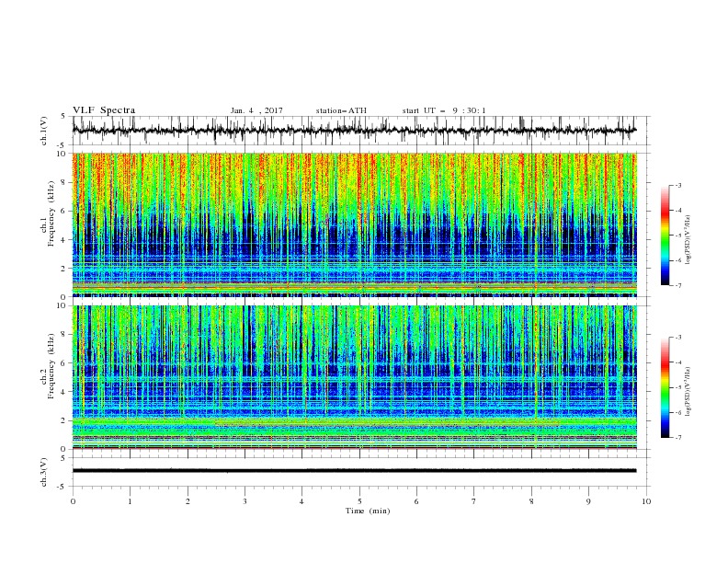Viewport: 728px width, 563px height.
Task: Click the "10" tick on the time axis
Action: pos(646,501)
